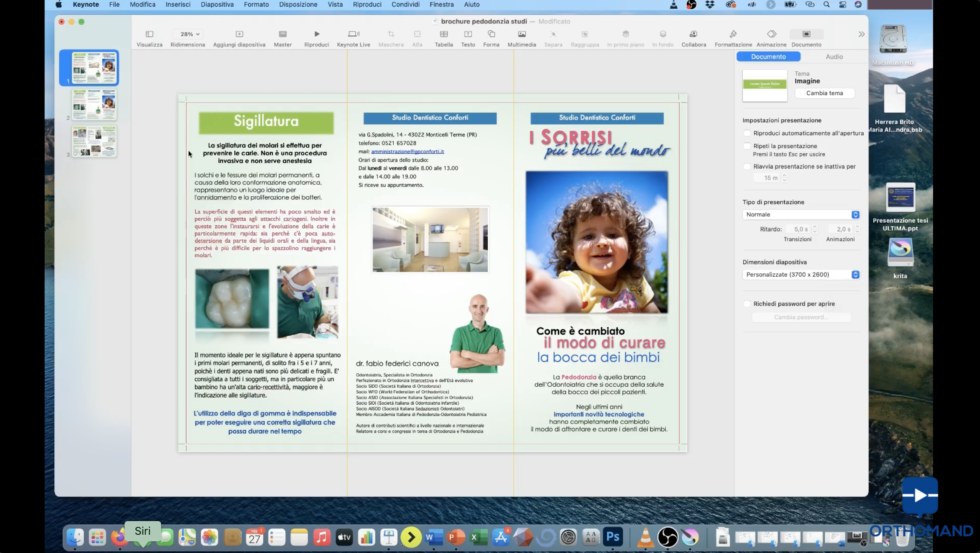Image resolution: width=980 pixels, height=553 pixels.
Task: Switch to the Audio tab
Action: (834, 57)
